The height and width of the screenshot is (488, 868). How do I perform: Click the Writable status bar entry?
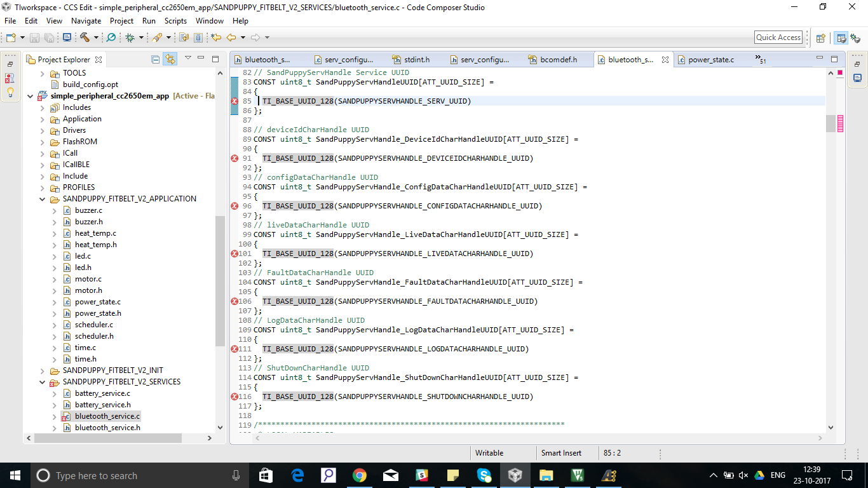(489, 453)
